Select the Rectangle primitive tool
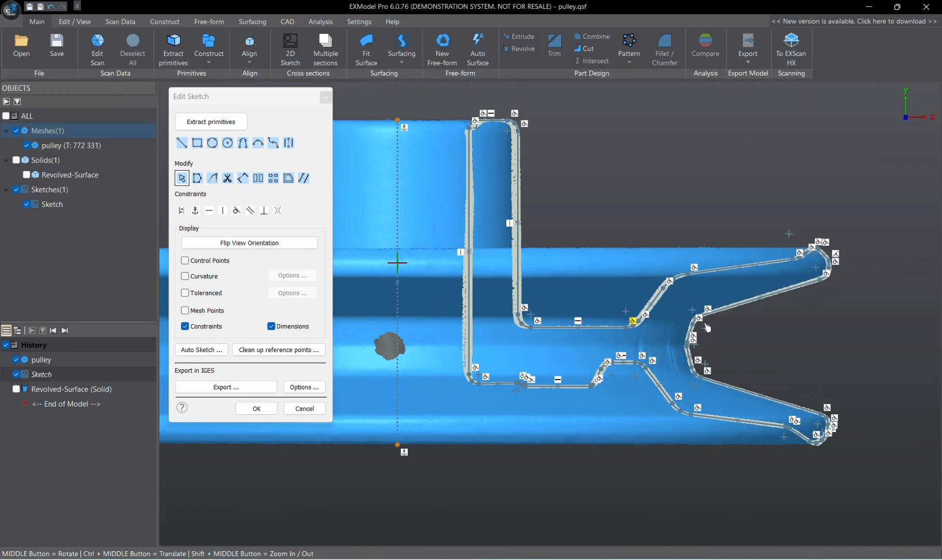The height and width of the screenshot is (560, 942). 197,143
